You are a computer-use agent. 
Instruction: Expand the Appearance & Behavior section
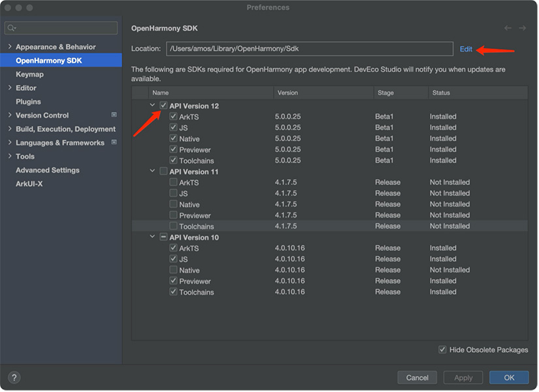(9, 47)
